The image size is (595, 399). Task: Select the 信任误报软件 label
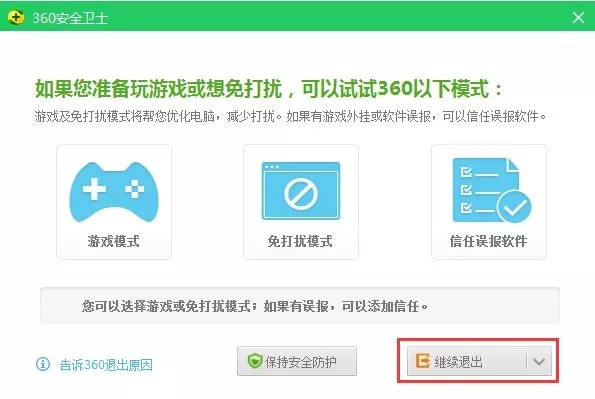(x=488, y=241)
